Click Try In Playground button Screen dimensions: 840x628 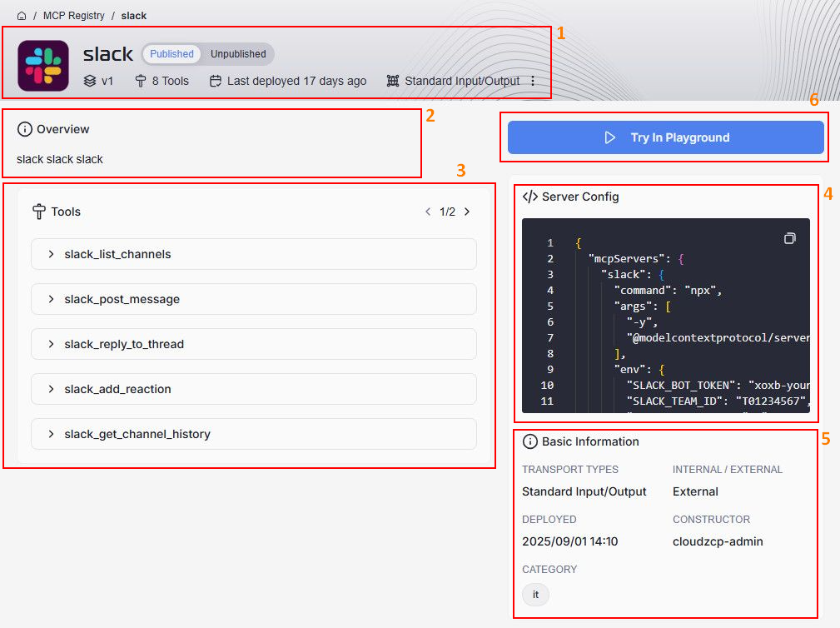pos(665,137)
